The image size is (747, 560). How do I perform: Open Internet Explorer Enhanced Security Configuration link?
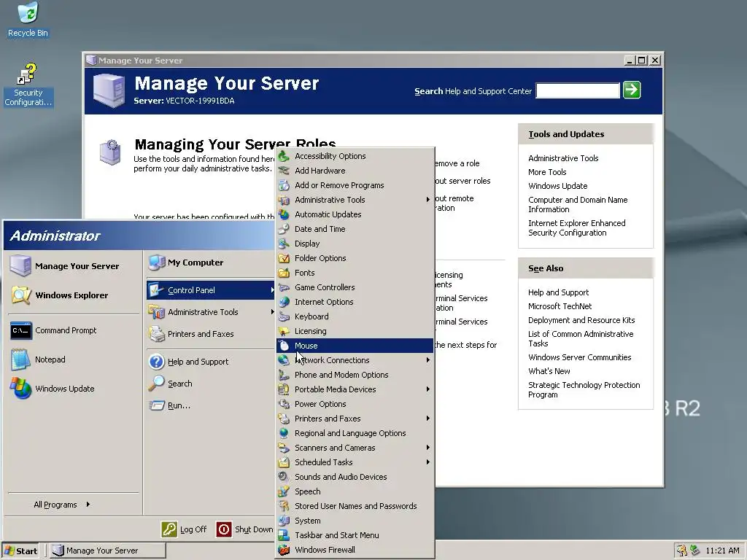pos(576,227)
